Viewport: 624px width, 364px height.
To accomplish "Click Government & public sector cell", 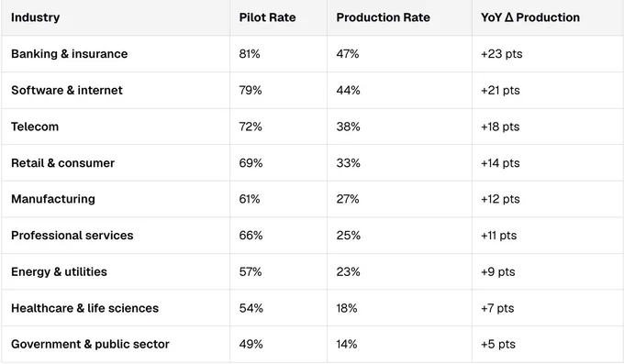I will pyautogui.click(x=90, y=344).
